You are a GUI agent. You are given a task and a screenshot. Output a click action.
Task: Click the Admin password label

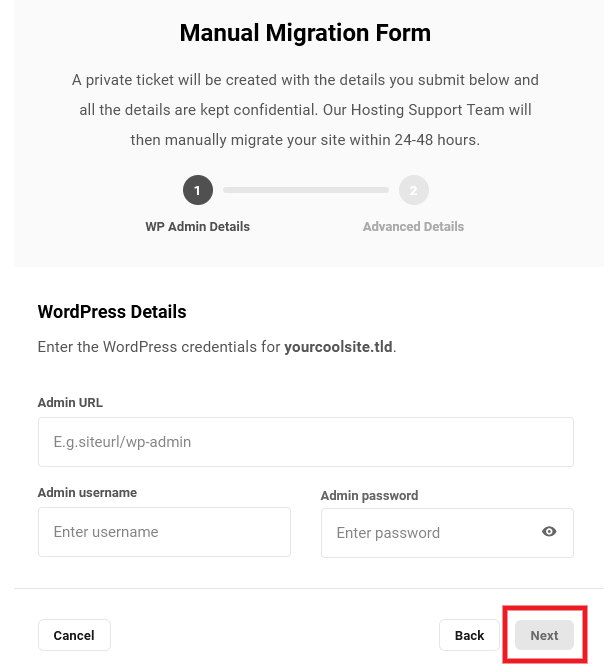[369, 495]
